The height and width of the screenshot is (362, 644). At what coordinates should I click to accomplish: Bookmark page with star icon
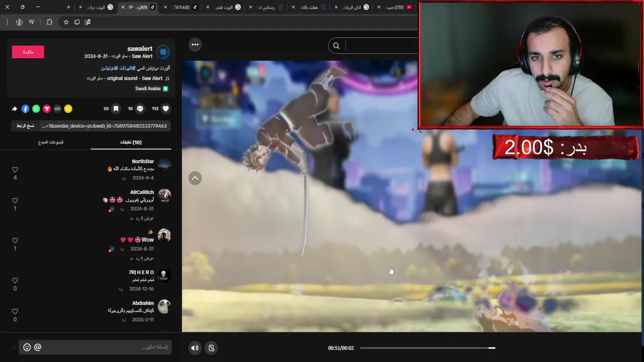pos(66,22)
